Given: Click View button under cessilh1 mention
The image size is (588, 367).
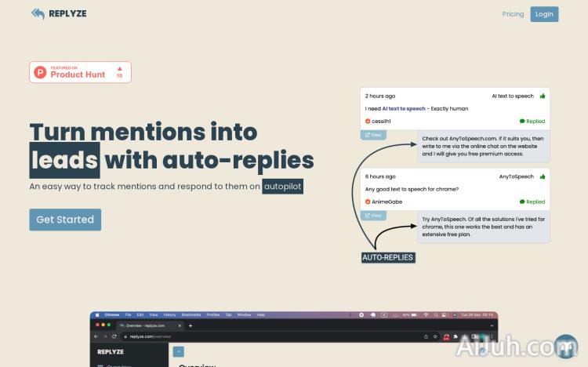Looking at the screenshot, I should (x=372, y=135).
